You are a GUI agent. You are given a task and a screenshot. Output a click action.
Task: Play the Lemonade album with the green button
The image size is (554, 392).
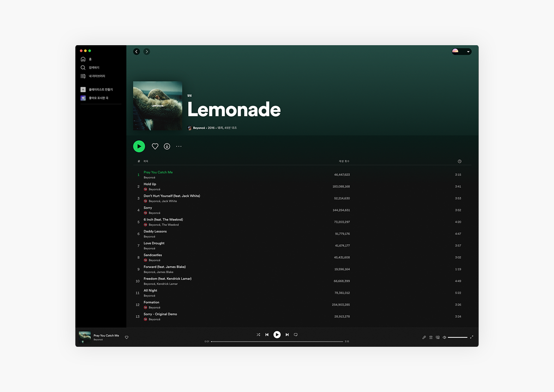click(139, 146)
